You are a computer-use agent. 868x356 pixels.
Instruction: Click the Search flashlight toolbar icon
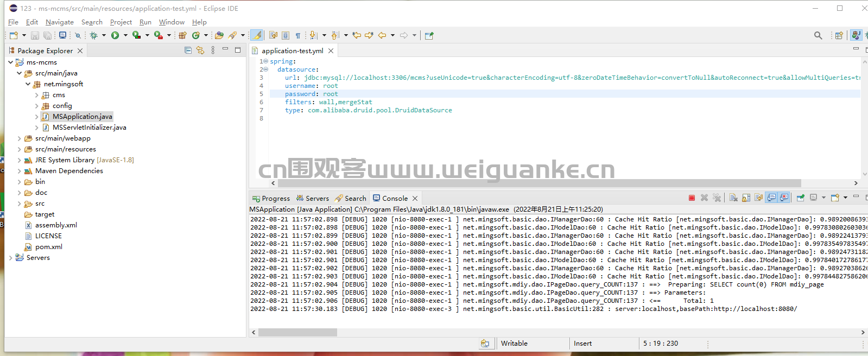(232, 35)
